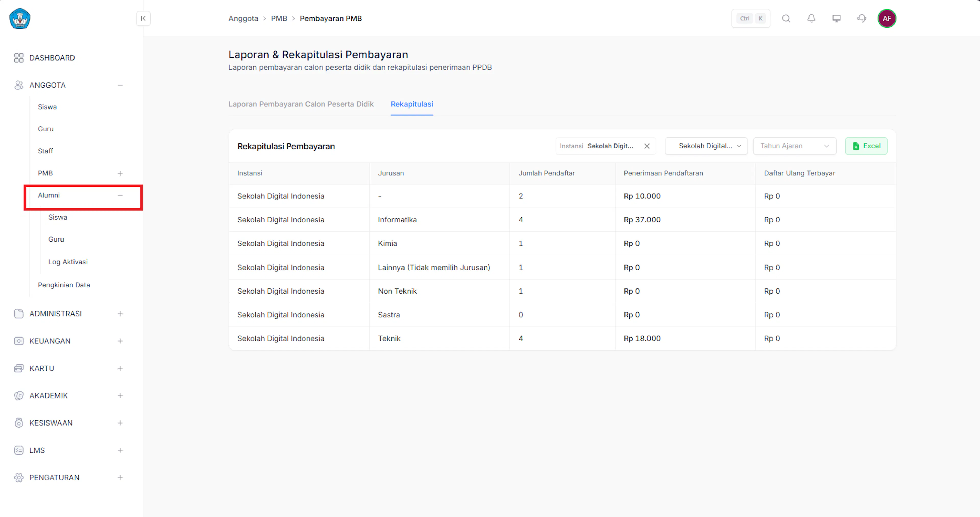This screenshot has height=517, width=980.
Task: Click the monitor display icon
Action: tap(836, 18)
